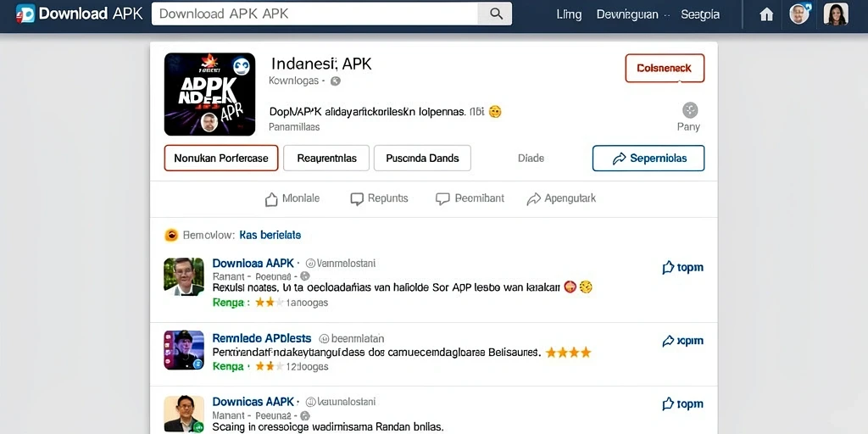Click the Sepemiolas share button
868x434 pixels.
(648, 159)
